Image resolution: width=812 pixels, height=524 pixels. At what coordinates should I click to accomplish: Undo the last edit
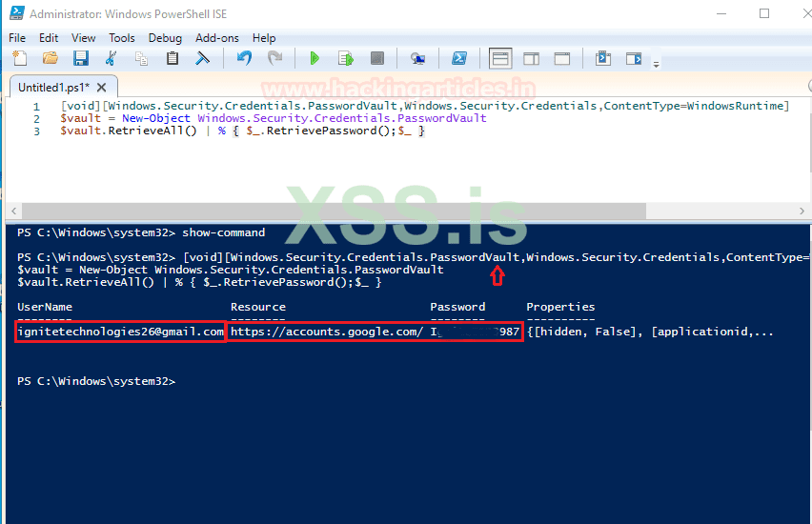244,58
